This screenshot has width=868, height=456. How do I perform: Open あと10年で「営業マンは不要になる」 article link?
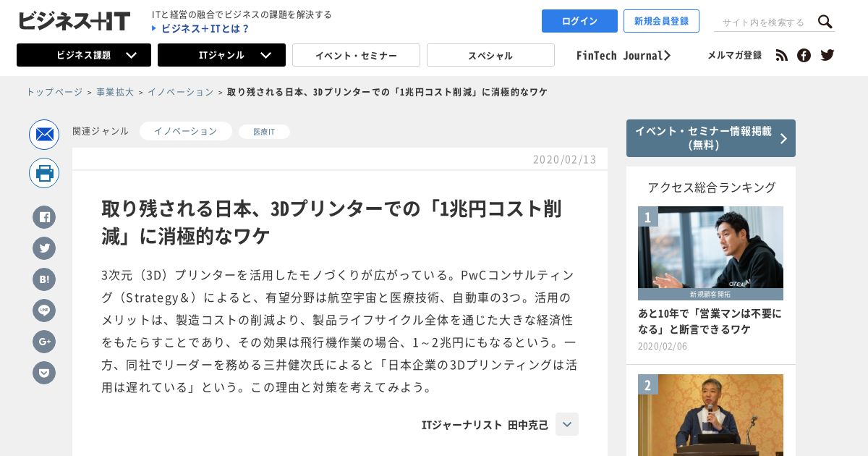tap(710, 321)
